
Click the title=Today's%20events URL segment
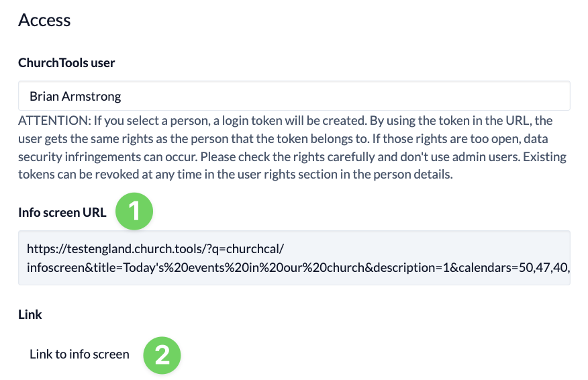point(157,267)
